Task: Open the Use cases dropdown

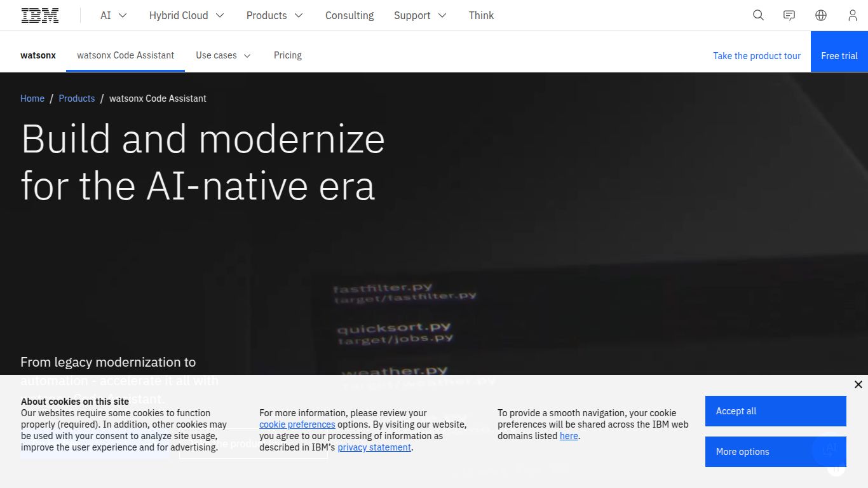Action: (223, 55)
